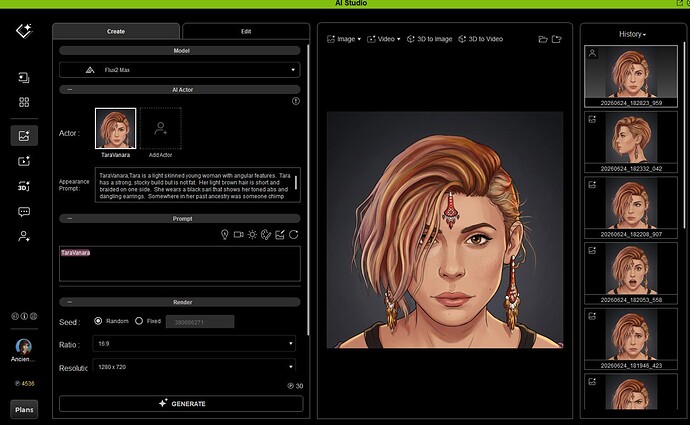Click the 30 credit cost indicator
This screenshot has width=690, height=425.
click(x=295, y=386)
